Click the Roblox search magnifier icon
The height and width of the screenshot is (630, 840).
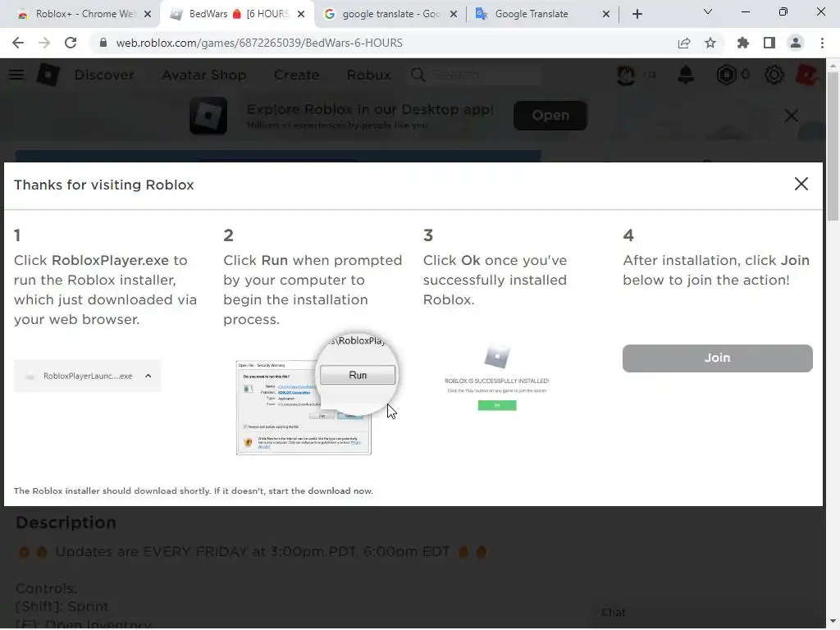click(418, 75)
